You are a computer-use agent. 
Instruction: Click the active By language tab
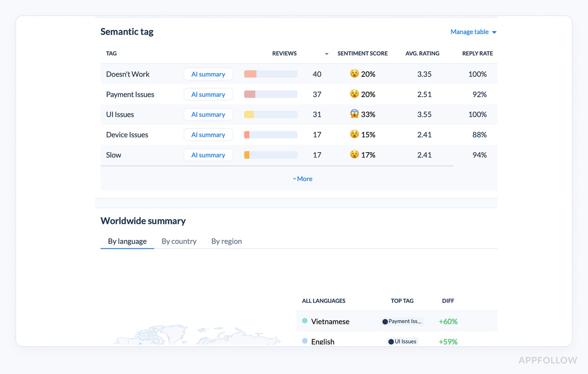coord(127,241)
